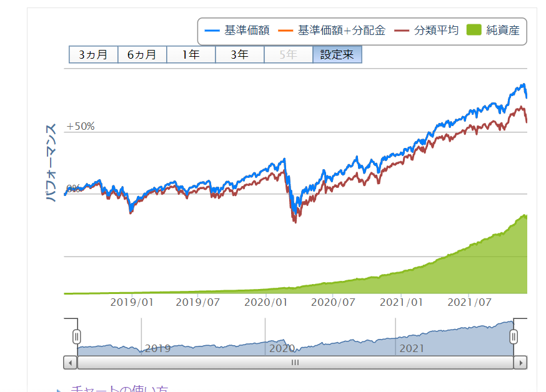Grab the right navigator range handle
546x392 pixels.
514,337
